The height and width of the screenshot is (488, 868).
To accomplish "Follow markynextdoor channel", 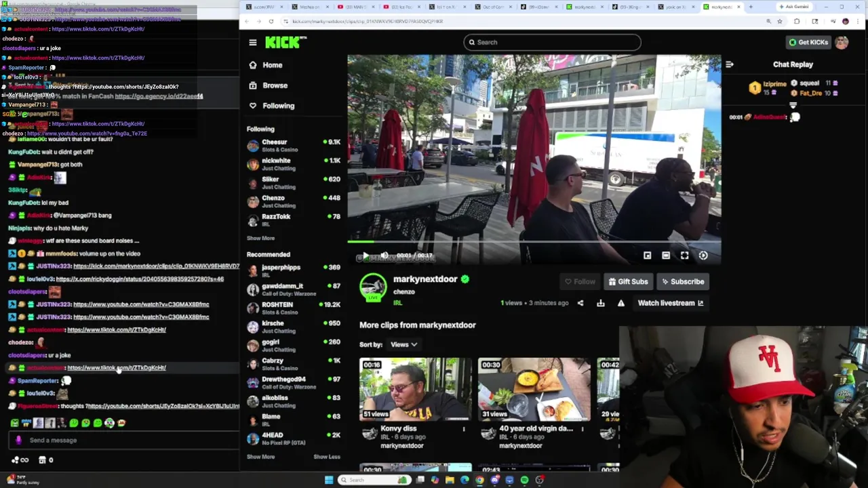I will tap(580, 281).
